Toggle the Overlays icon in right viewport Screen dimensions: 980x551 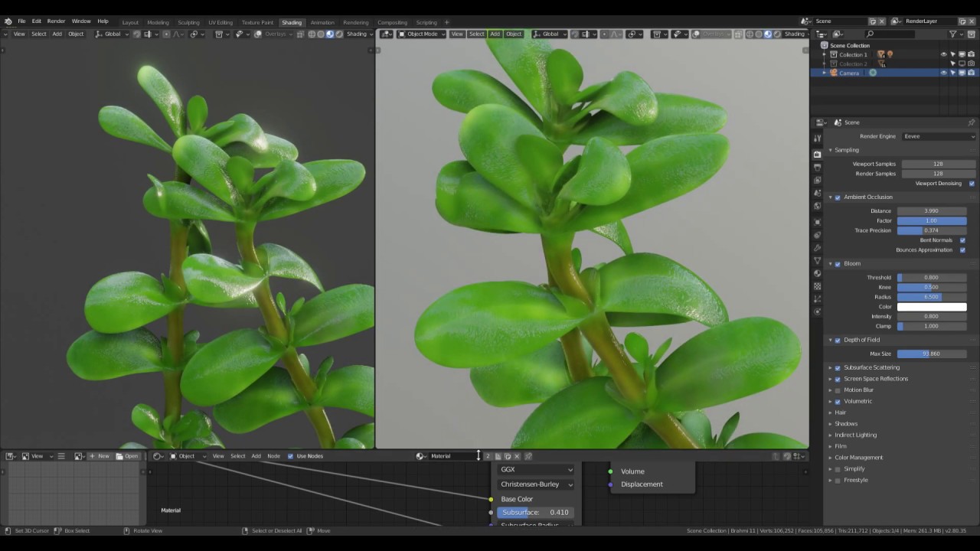click(x=696, y=34)
